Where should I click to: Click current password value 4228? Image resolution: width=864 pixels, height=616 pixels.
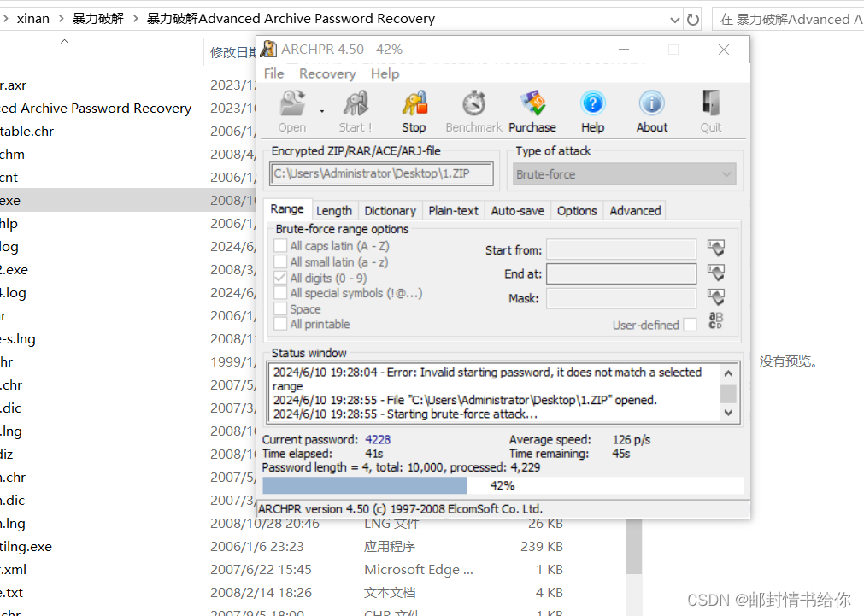point(378,440)
